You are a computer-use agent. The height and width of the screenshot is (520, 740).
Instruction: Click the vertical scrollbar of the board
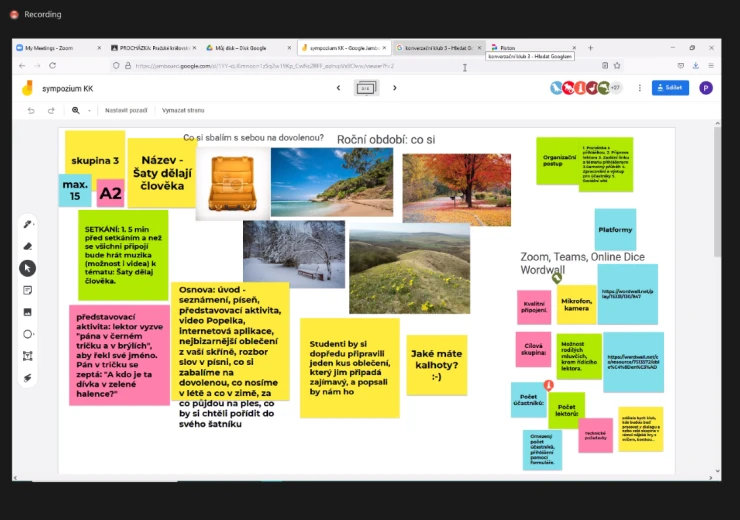(717, 191)
